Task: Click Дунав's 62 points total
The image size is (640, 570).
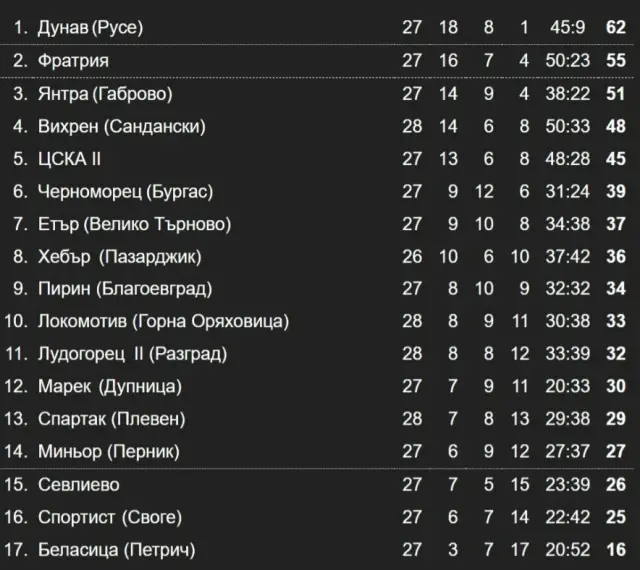Action: click(x=615, y=27)
